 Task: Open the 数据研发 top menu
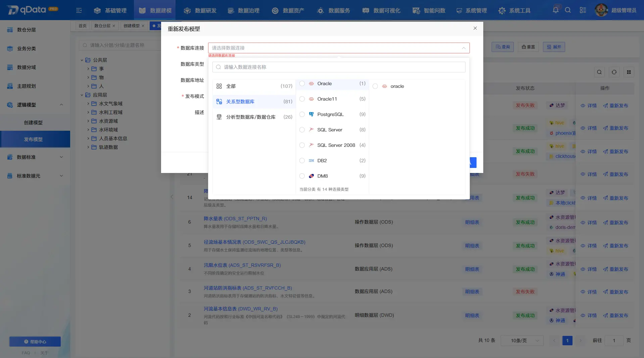[x=200, y=10]
